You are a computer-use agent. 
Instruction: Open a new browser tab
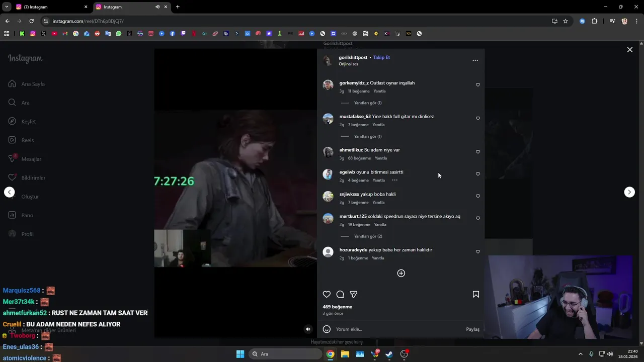178,7
